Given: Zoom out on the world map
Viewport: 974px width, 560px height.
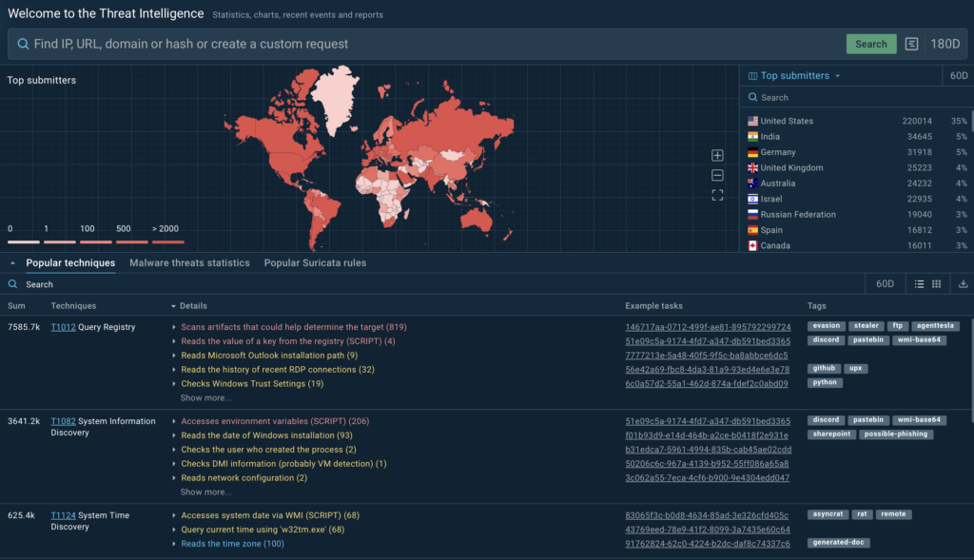Looking at the screenshot, I should tap(717, 175).
